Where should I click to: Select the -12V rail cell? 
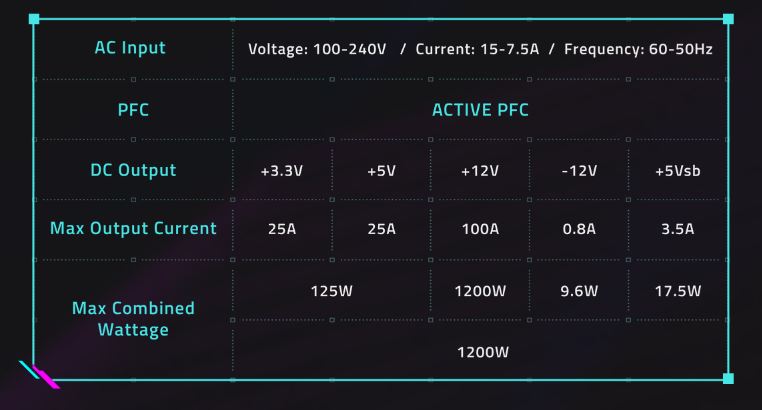click(579, 171)
